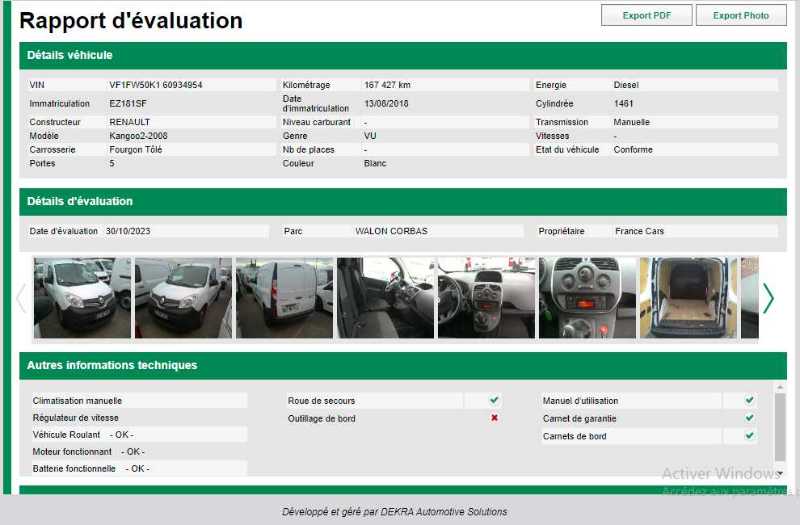Click the VIN value field
800x525 pixels.
(x=156, y=85)
